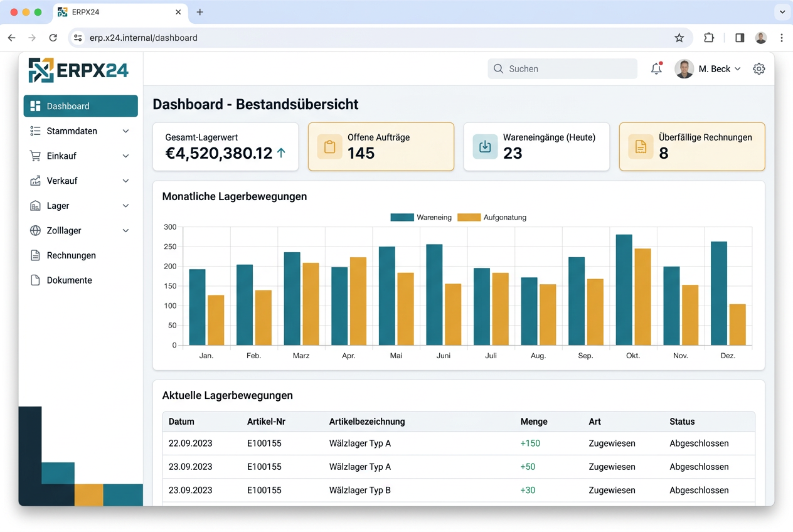Toggle the Aufgonatung legend swatch

(469, 218)
